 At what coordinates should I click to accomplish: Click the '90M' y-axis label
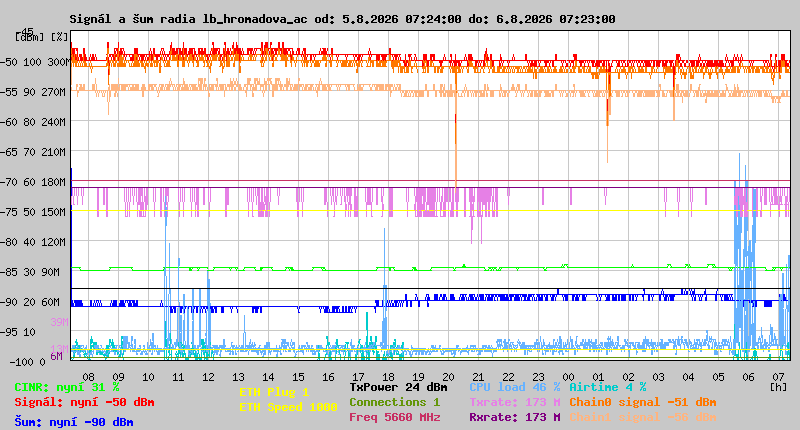[50, 272]
